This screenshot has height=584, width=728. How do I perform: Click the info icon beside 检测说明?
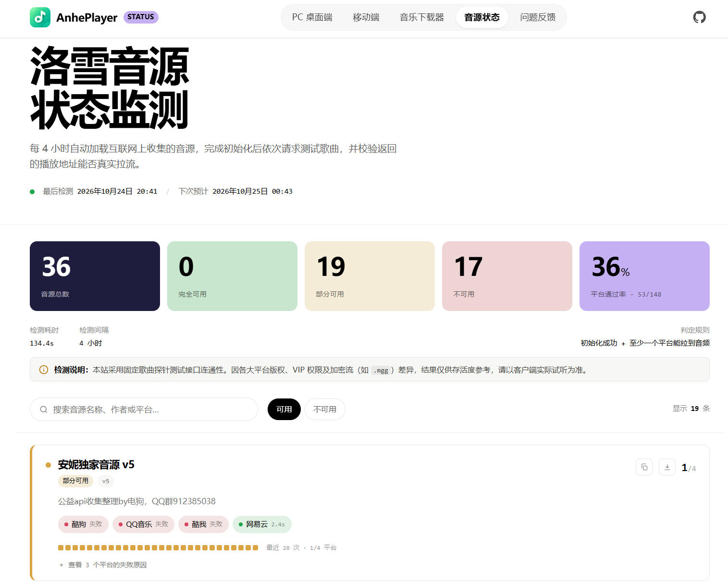coord(44,370)
